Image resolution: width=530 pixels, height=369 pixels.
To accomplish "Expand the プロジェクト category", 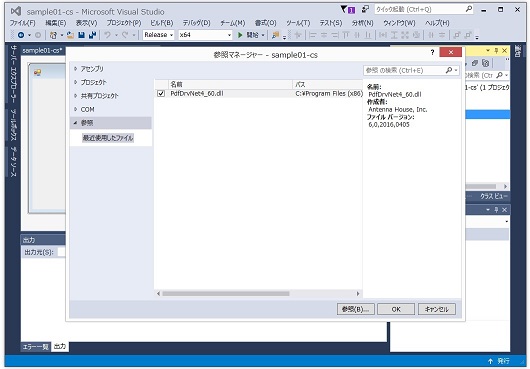I will 76,82.
